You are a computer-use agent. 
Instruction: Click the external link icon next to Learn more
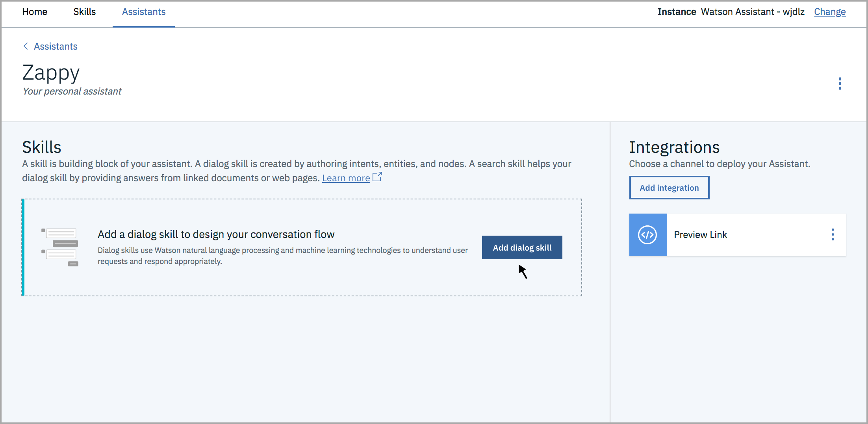point(377,177)
